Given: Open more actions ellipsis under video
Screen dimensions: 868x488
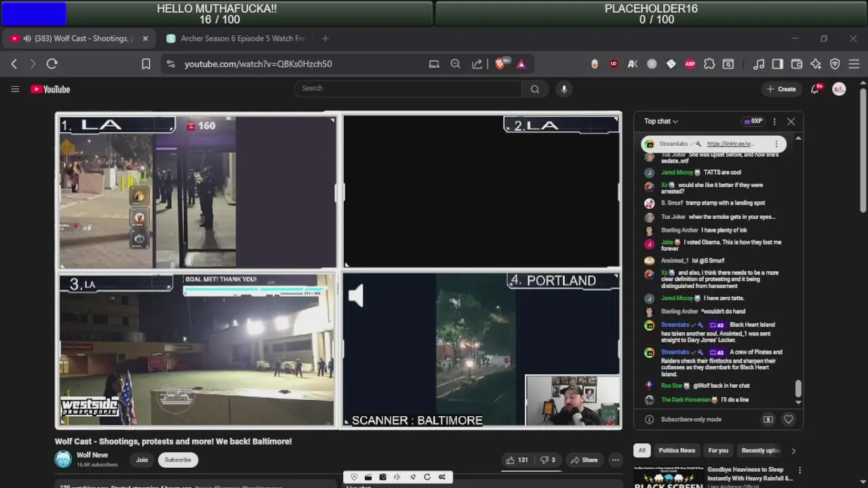Looking at the screenshot, I should [x=615, y=460].
